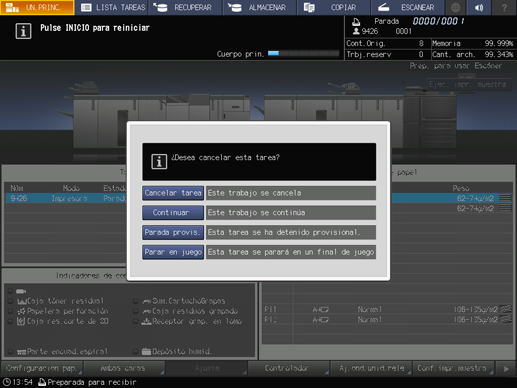Click the 0000/000 copy counter
The height and width of the screenshot is (388, 517).
click(438, 21)
